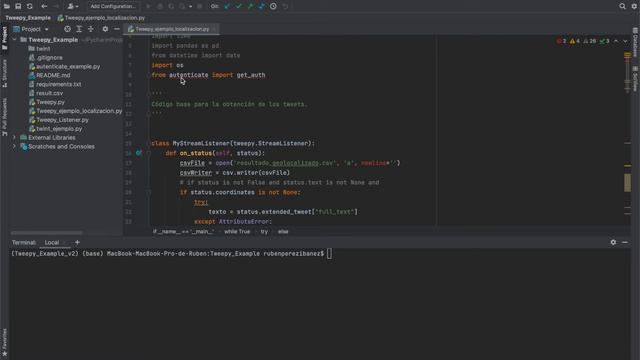This screenshot has width=640, height=360.
Task: Click the weak warnings count indicator
Action: 590,41
